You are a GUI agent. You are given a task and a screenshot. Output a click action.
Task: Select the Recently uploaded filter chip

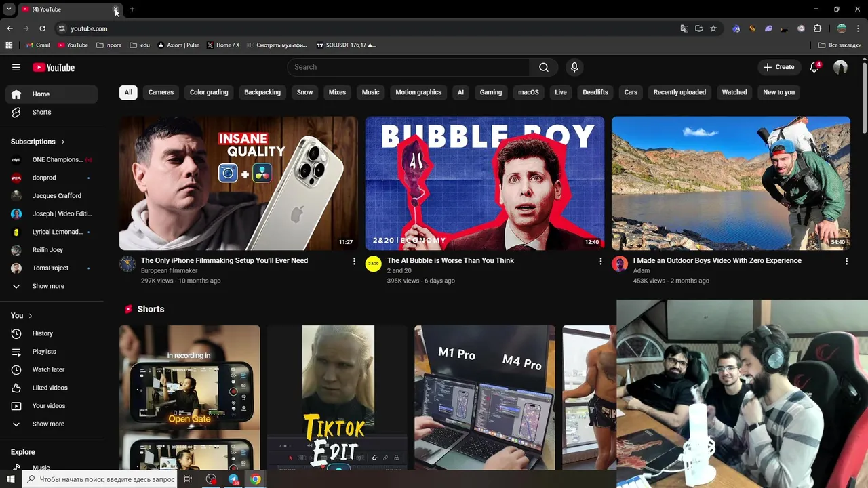[x=679, y=92]
